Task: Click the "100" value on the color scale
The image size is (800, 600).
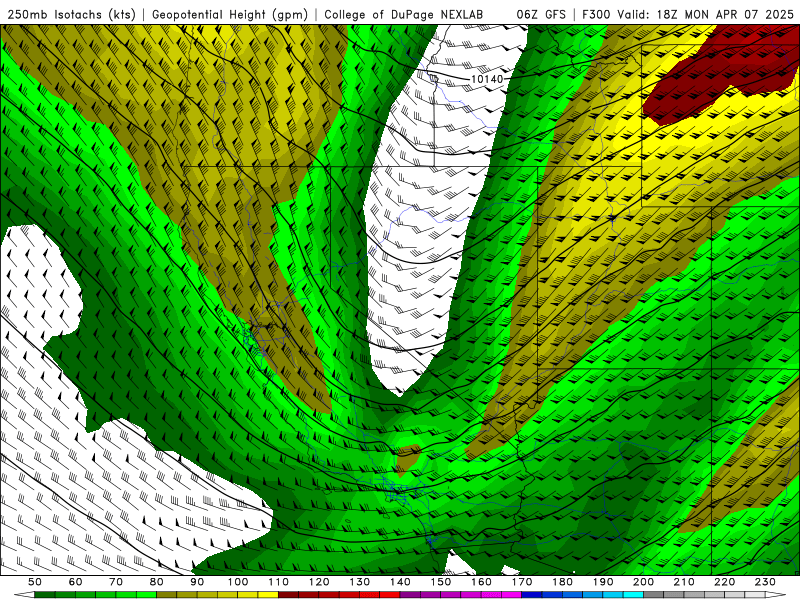Action: point(238,582)
